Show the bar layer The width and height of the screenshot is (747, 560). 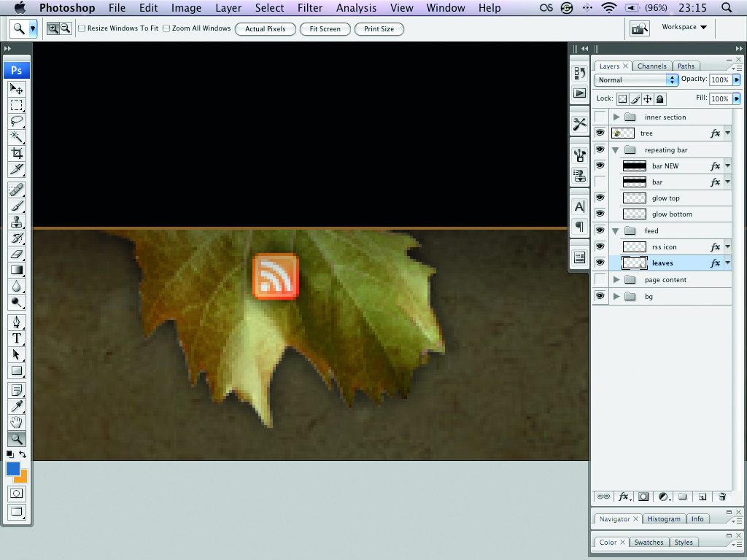(x=600, y=182)
